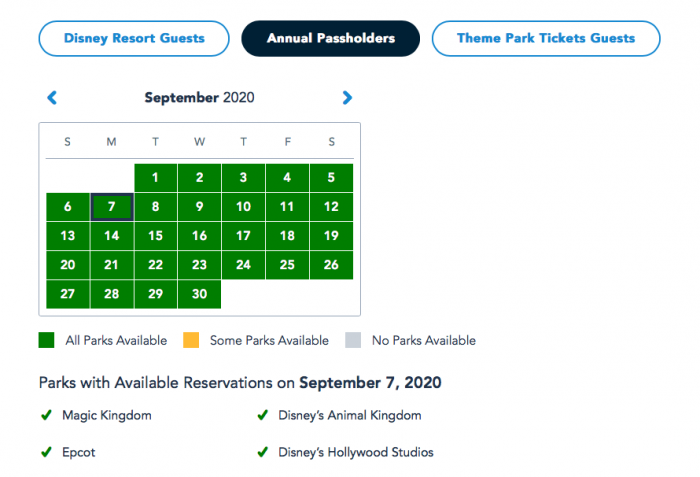The image size is (700, 477).
Task: Select September 7 on the calendar
Action: [x=112, y=207]
